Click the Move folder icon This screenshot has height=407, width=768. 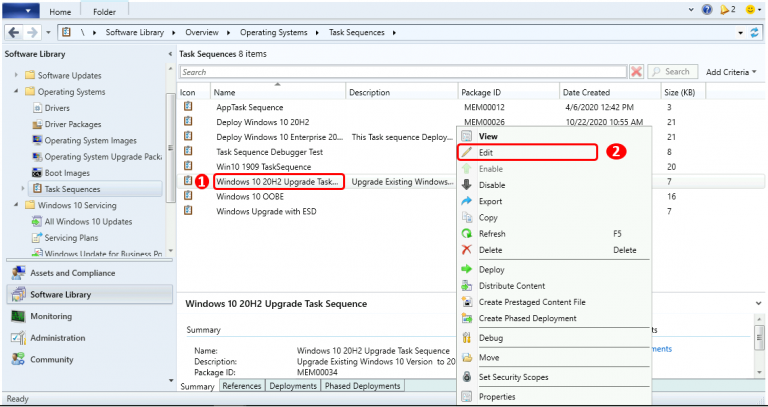point(467,358)
